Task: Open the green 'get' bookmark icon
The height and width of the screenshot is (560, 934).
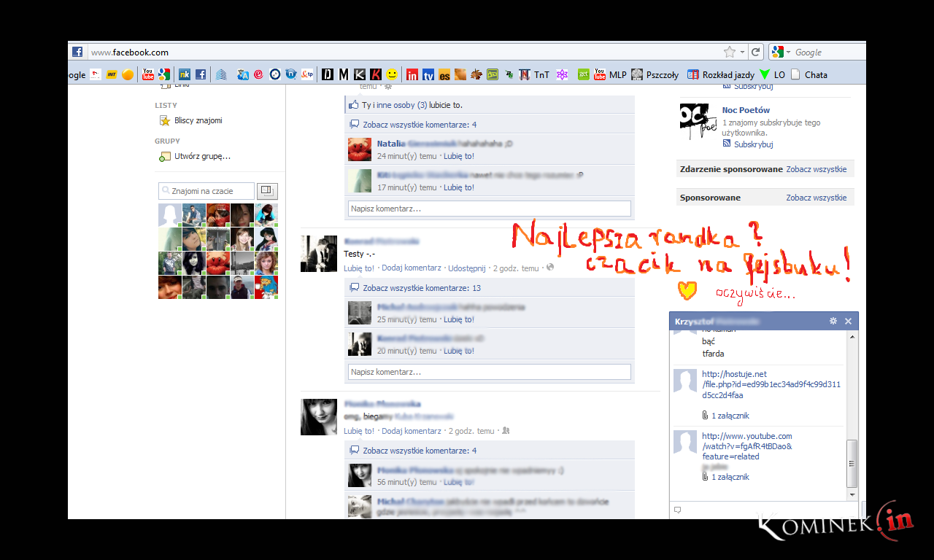Action: pos(584,74)
